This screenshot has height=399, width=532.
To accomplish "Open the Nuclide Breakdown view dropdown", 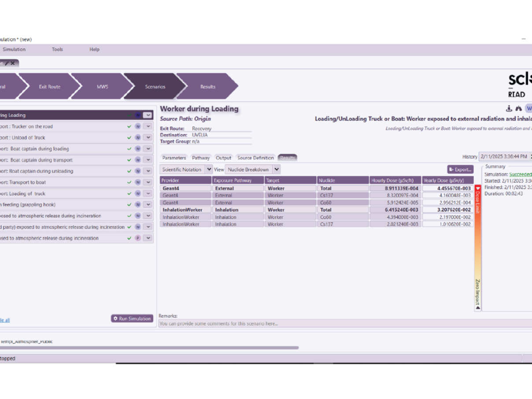I will [x=276, y=170].
